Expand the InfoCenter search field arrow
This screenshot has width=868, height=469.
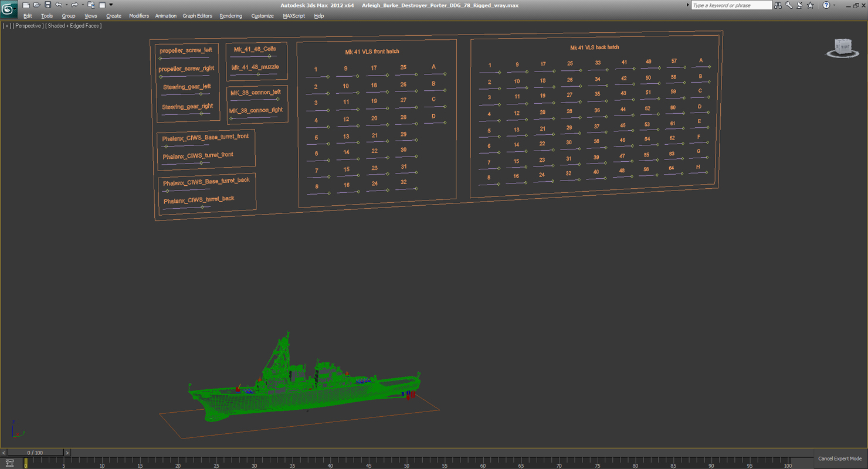point(687,5)
